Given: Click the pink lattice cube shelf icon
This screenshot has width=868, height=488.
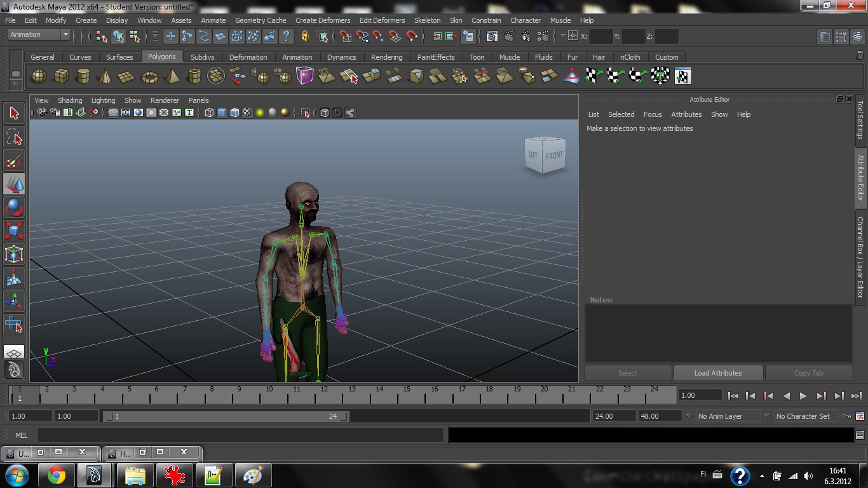Looking at the screenshot, I should [x=305, y=76].
